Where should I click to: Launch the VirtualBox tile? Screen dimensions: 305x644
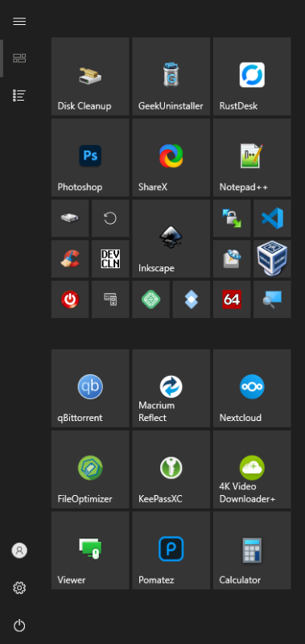click(272, 258)
